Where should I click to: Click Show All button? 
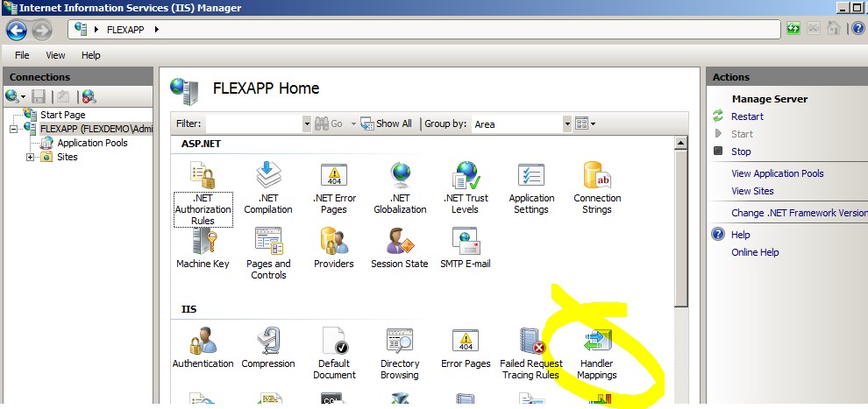coord(387,123)
